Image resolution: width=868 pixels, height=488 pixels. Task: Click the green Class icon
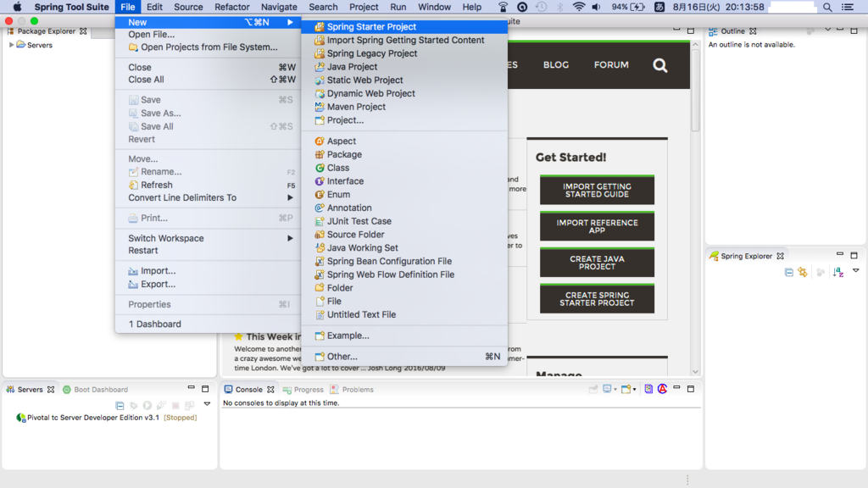tap(320, 168)
